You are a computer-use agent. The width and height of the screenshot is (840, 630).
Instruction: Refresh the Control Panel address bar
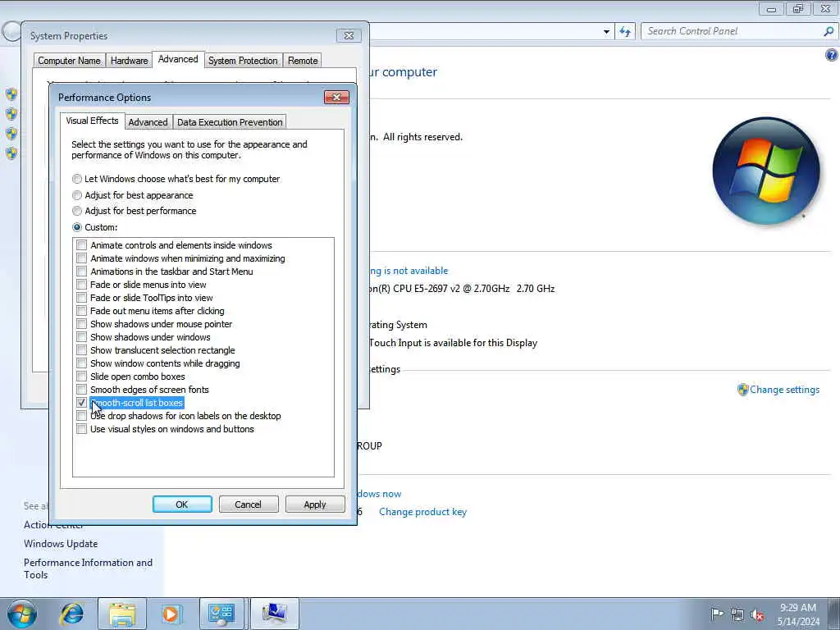point(624,32)
